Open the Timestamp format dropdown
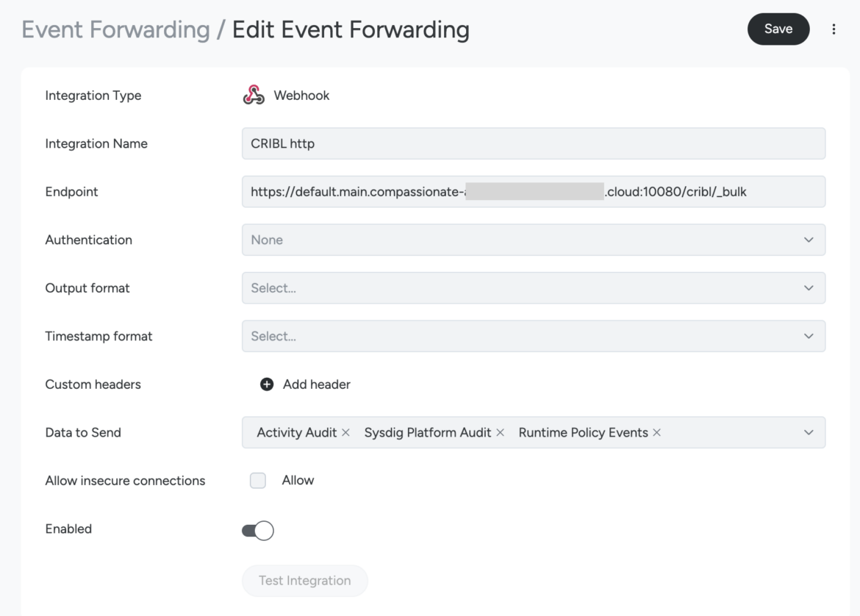This screenshot has width=860, height=616. (533, 336)
